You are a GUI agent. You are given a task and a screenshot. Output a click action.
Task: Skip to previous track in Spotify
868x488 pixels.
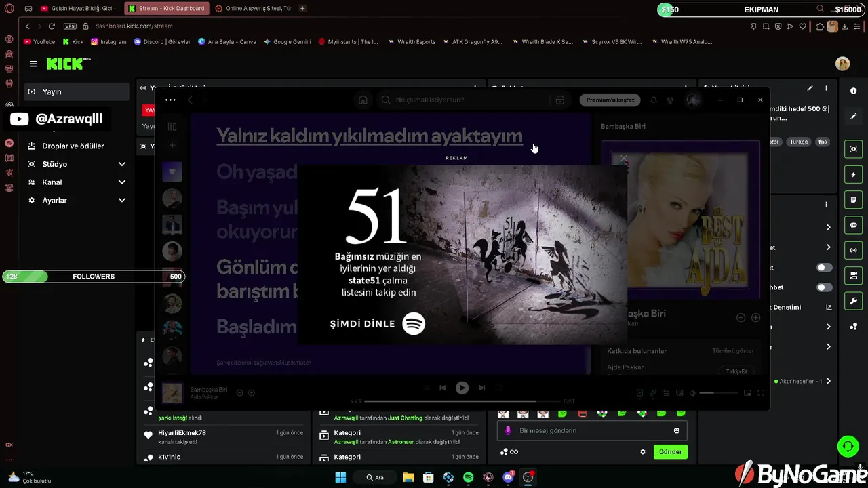443,388
